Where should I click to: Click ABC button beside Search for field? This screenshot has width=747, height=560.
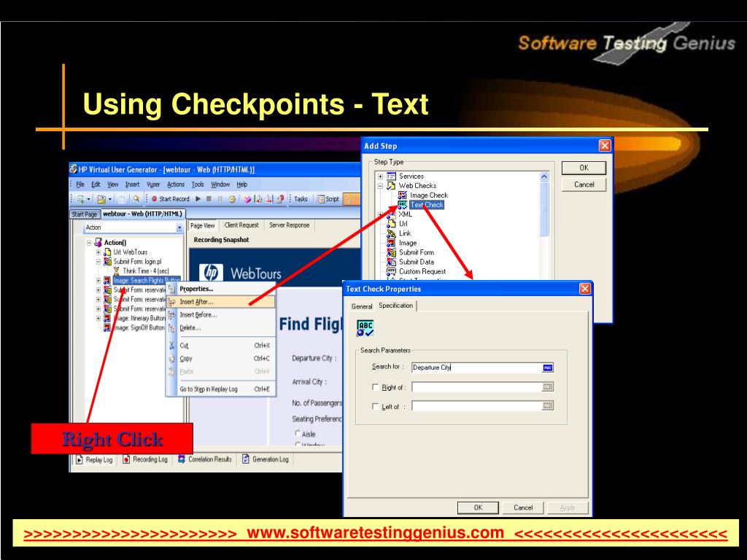548,367
